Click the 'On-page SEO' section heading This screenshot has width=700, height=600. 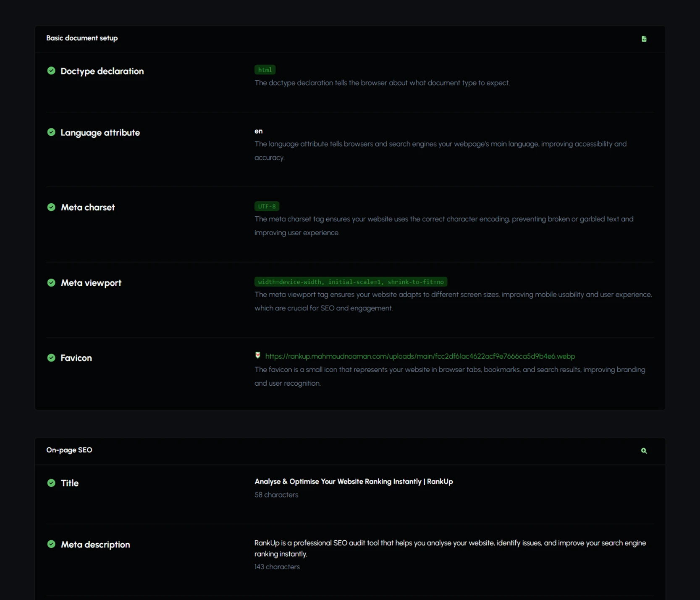[69, 450]
